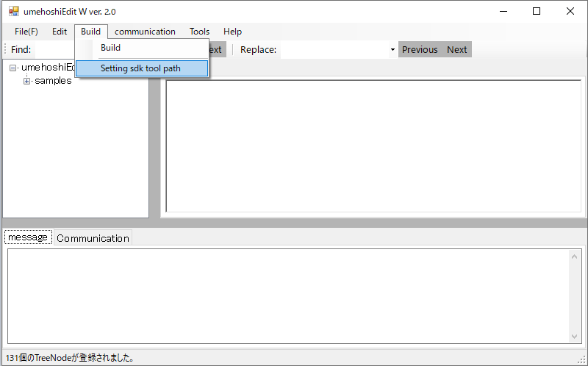Click the Next button beside Replace
Viewport: 588px width, 366px height.
coord(456,50)
